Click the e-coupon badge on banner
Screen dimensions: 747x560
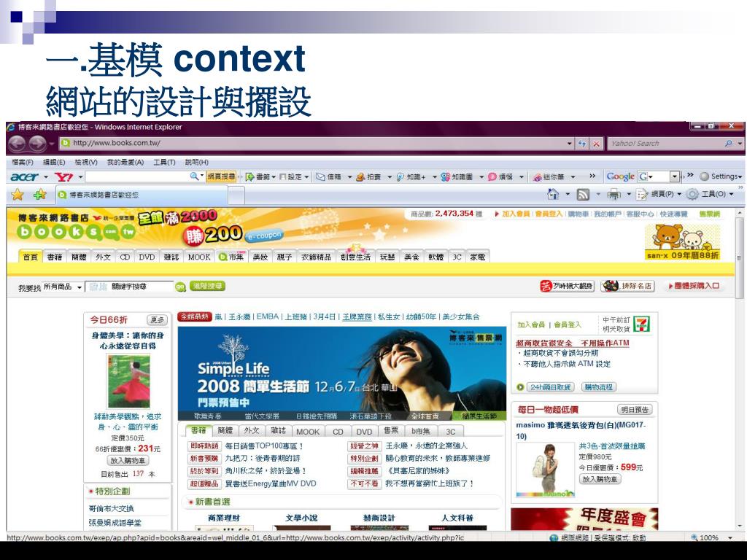pyautogui.click(x=264, y=236)
